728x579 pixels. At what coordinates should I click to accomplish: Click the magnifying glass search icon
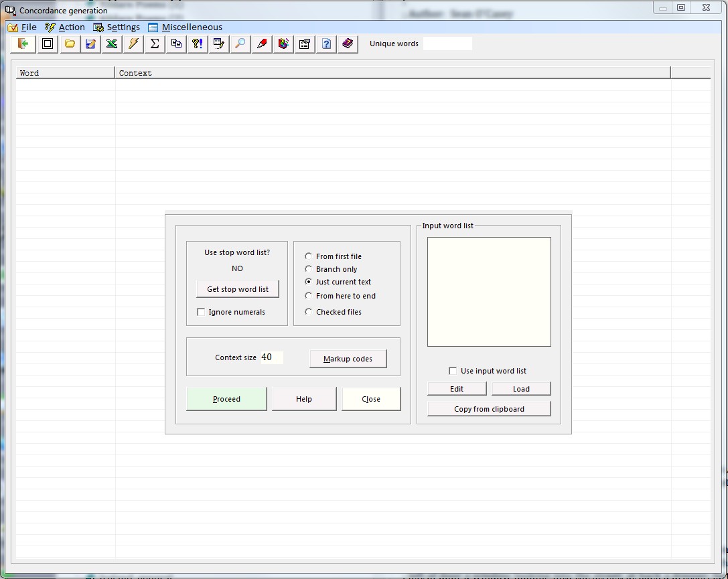(240, 44)
